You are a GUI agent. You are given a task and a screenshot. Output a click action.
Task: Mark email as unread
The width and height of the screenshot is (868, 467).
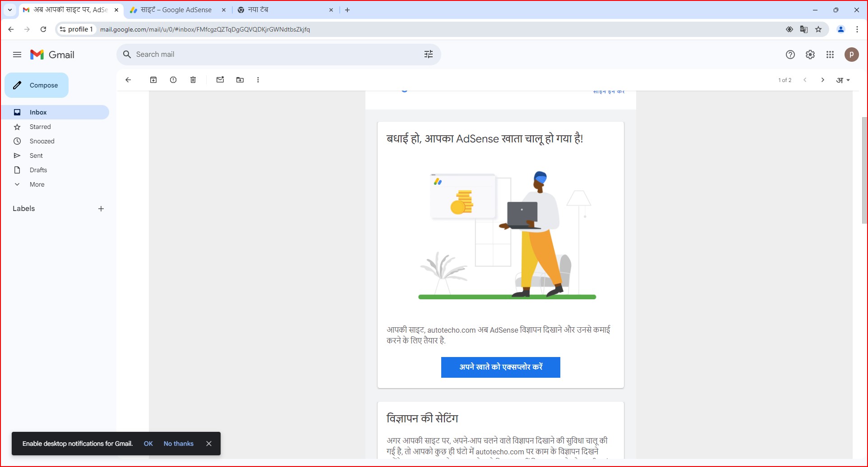220,80
